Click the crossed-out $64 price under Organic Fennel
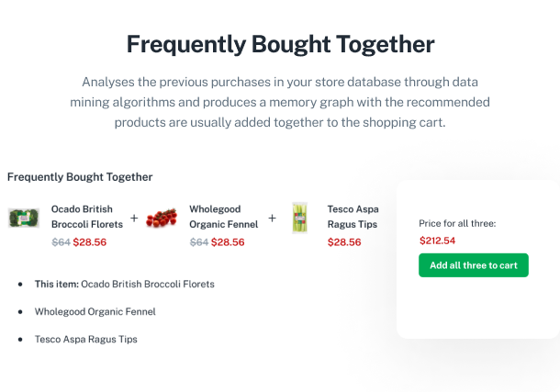 pos(198,242)
